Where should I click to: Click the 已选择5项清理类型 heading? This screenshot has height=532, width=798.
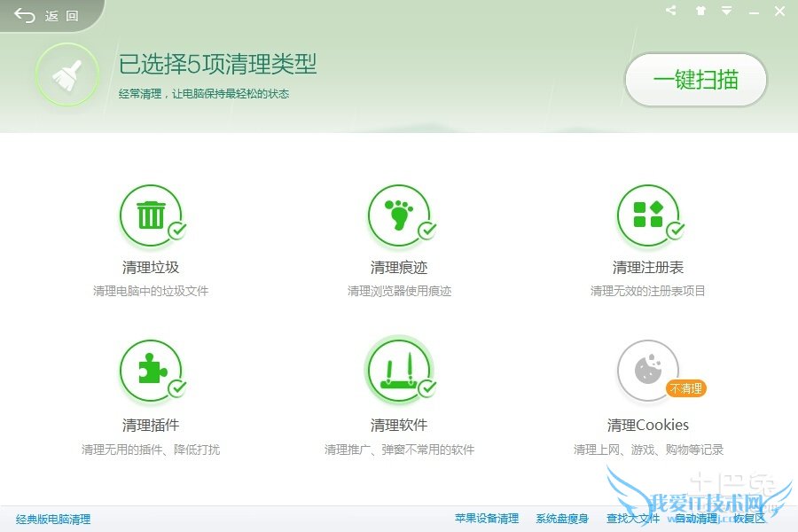click(218, 64)
